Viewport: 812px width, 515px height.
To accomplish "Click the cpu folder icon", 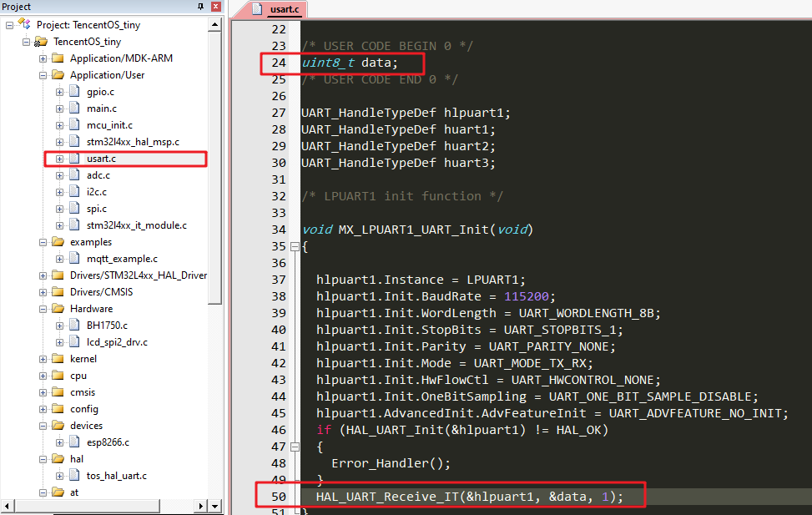I will (58, 375).
